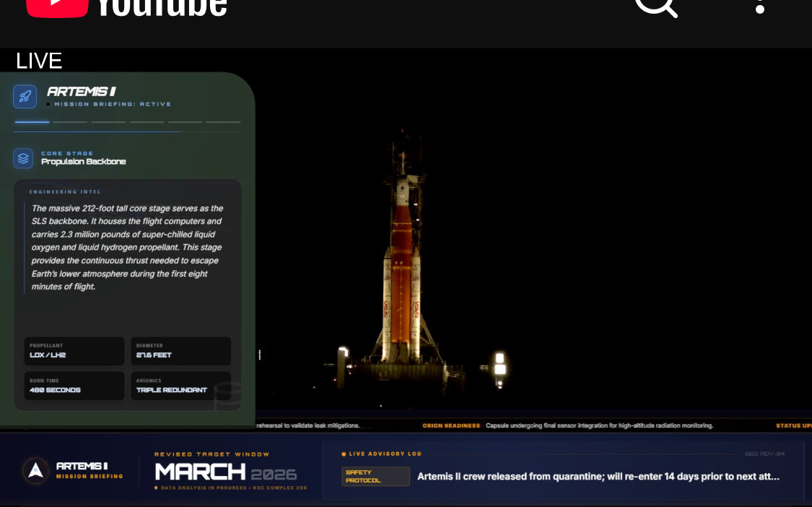Select the fourth briefing progress segment
The height and width of the screenshot is (507, 812).
(x=147, y=122)
